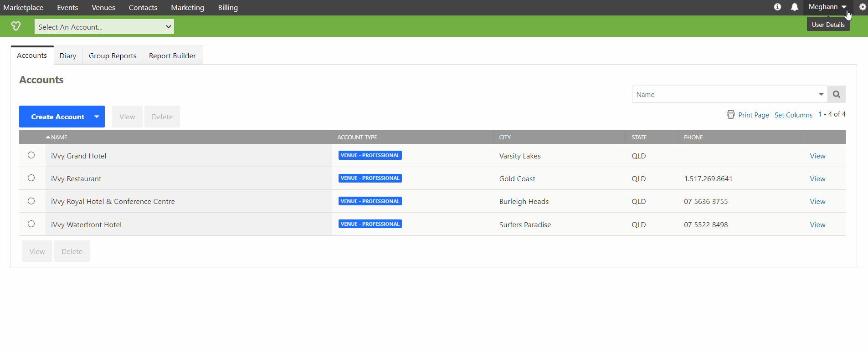868x351 pixels.
Task: Sort by the Account Type column header
Action: point(357,137)
